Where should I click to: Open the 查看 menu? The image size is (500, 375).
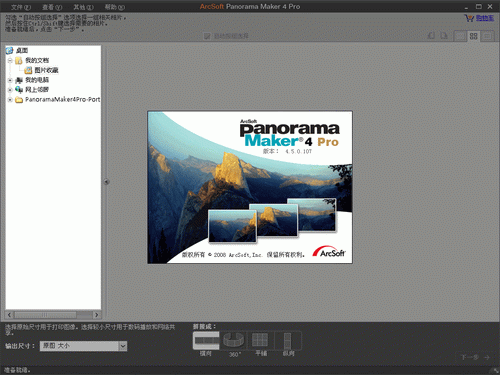coord(52,7)
